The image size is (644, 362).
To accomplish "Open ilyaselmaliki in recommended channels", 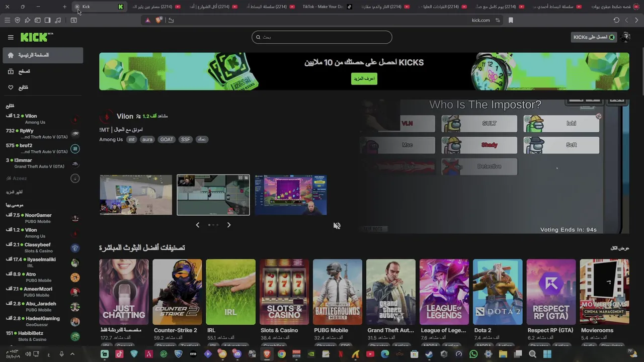I will click(x=43, y=262).
